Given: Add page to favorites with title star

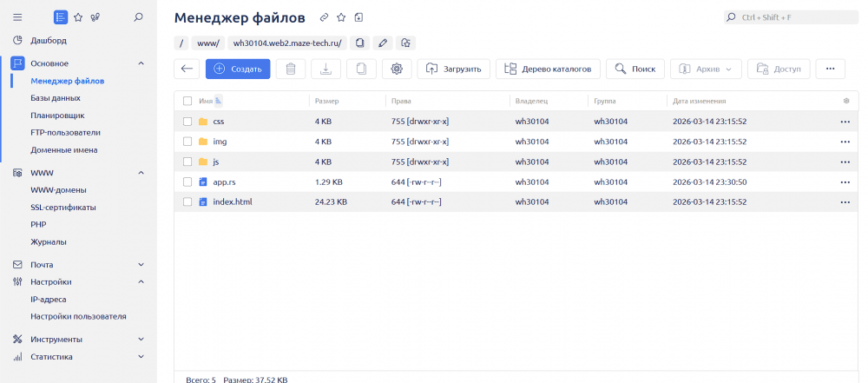Looking at the screenshot, I should point(341,17).
